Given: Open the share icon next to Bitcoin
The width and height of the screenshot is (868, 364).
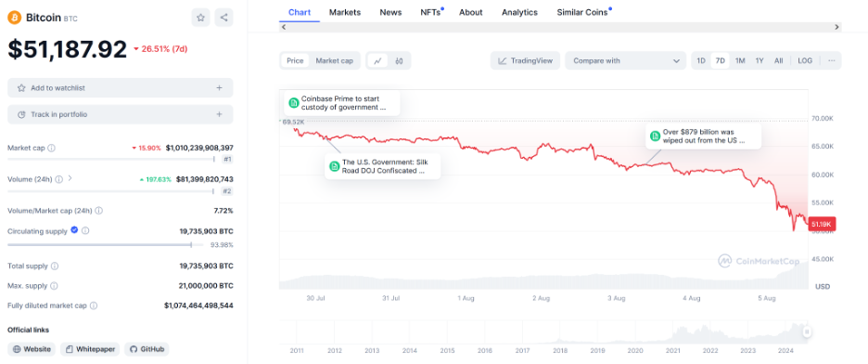Looking at the screenshot, I should 223,18.
